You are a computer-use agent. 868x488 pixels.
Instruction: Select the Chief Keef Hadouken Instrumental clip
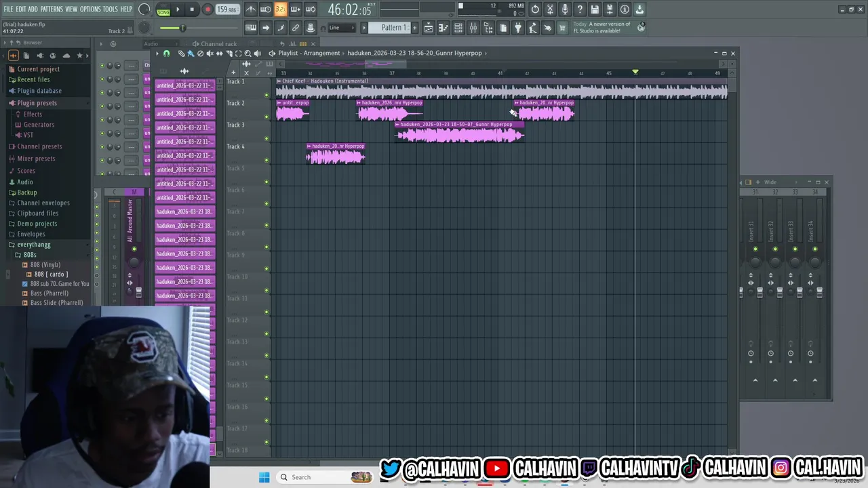[x=501, y=89]
